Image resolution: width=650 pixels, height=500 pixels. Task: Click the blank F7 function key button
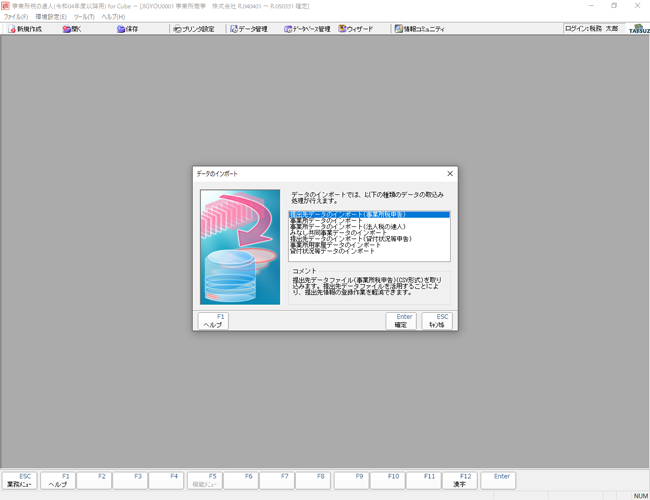coord(276,481)
